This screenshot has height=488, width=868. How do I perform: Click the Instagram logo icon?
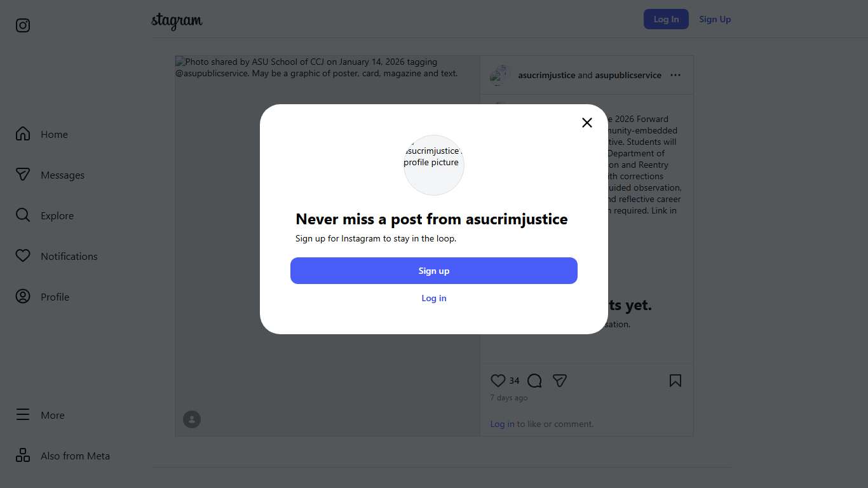(23, 25)
